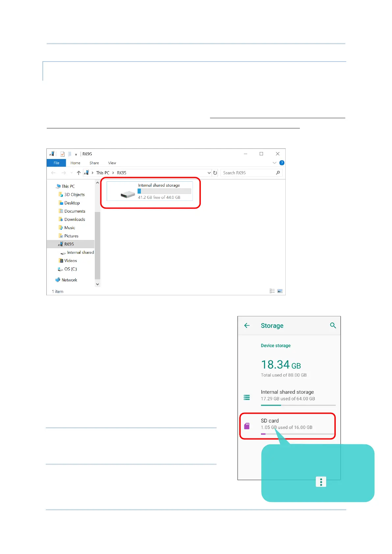Image resolution: width=392 pixels, height=554 pixels.
Task: Click the navigation pane scroll down arrow
Action: click(97, 284)
